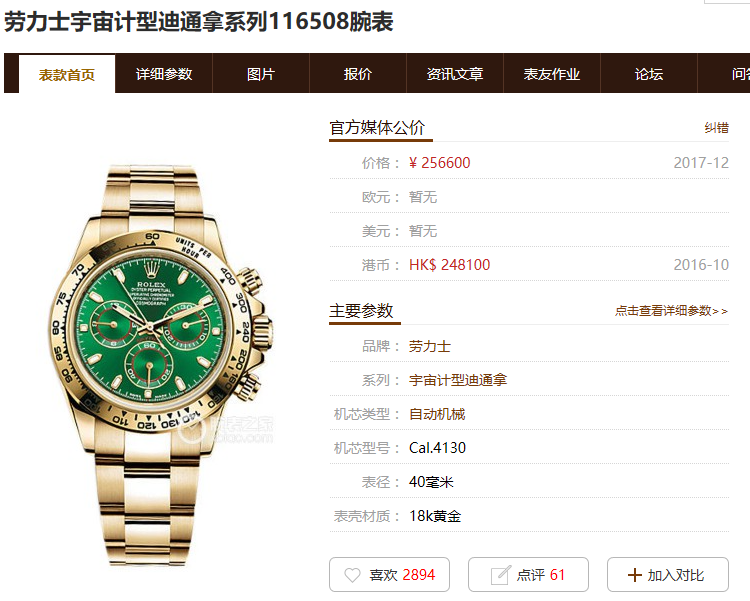Select the 资讯文章 tab
This screenshot has height=601, width=750.
pos(455,74)
